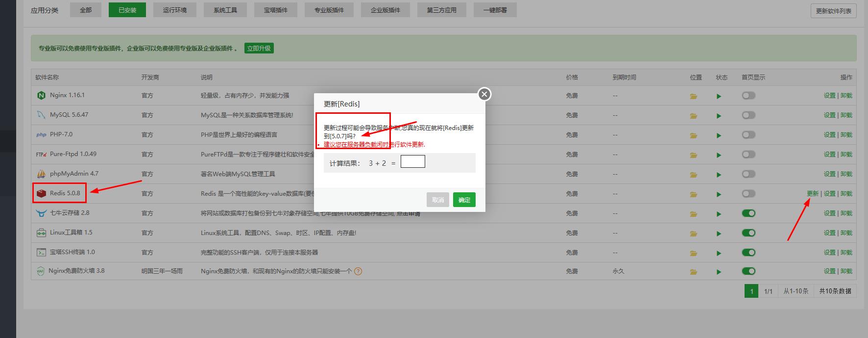Enable homepage display for Redis 5.0.8
The width and height of the screenshot is (868, 338).
(x=748, y=193)
